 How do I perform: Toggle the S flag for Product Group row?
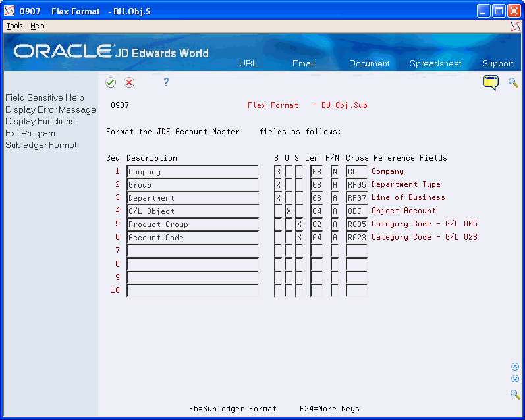[x=299, y=224]
